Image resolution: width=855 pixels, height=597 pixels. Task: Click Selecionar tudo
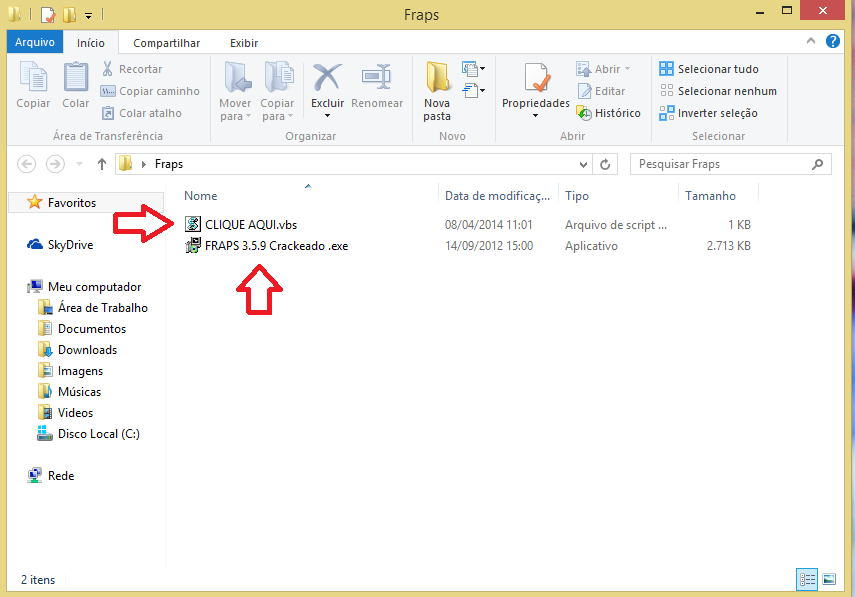click(708, 69)
